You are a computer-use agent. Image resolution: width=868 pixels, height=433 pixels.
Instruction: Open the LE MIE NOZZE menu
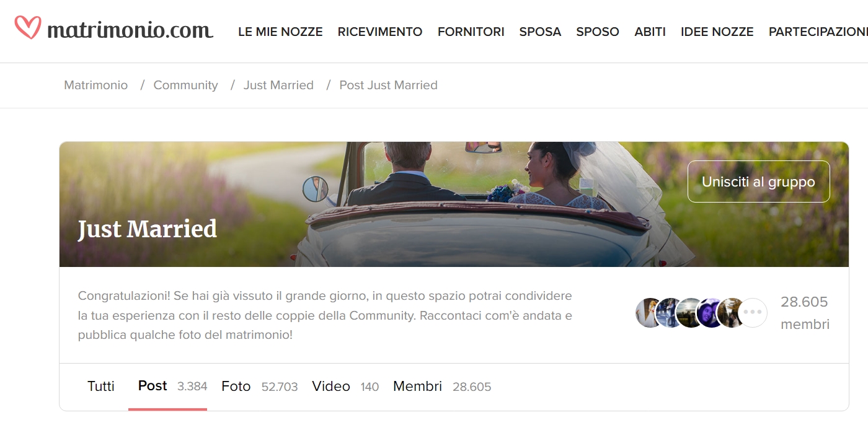pyautogui.click(x=280, y=32)
